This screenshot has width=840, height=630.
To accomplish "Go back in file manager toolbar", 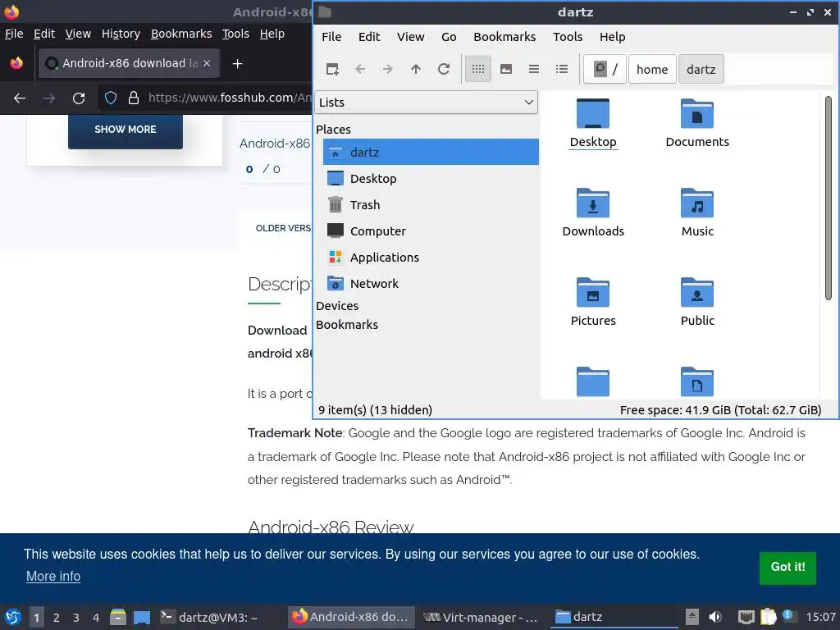I will (x=360, y=69).
